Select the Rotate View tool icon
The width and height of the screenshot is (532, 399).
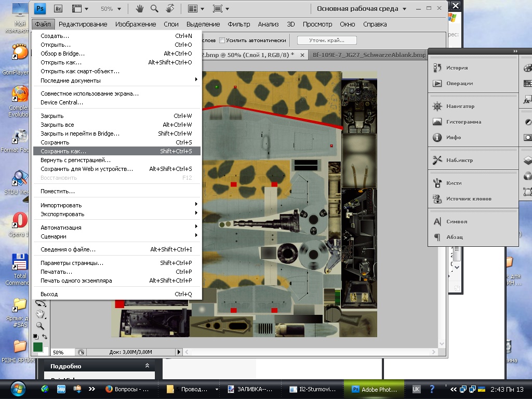click(x=170, y=9)
